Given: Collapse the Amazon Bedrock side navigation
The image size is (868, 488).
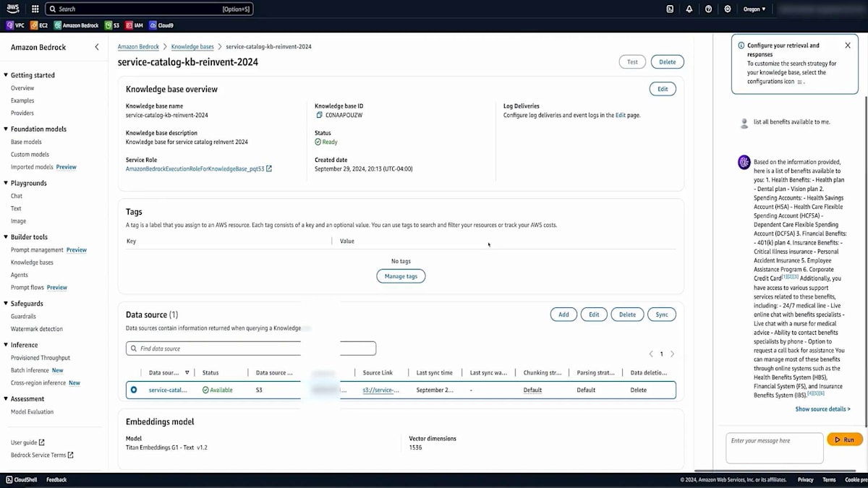Looking at the screenshot, I should coord(97,47).
